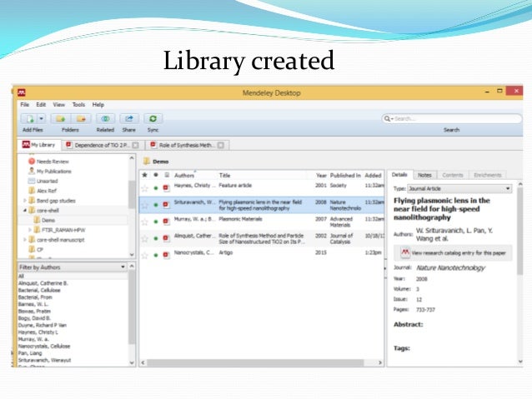The width and height of the screenshot is (532, 399).
Task: Open the Edit menu
Action: (41, 104)
